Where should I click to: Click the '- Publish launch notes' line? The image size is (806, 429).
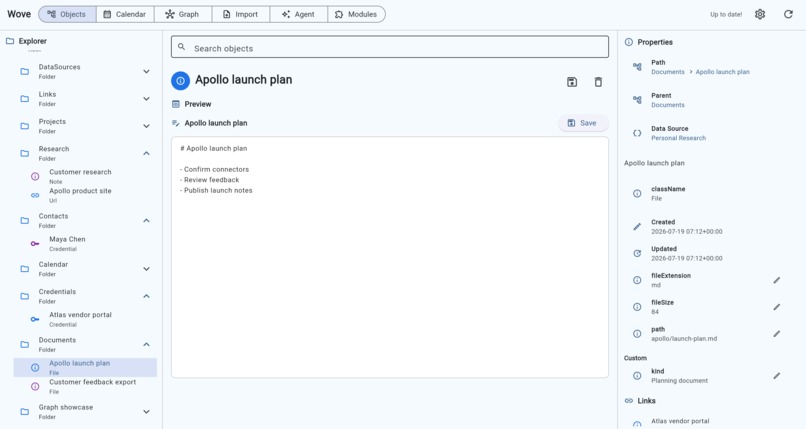point(216,190)
